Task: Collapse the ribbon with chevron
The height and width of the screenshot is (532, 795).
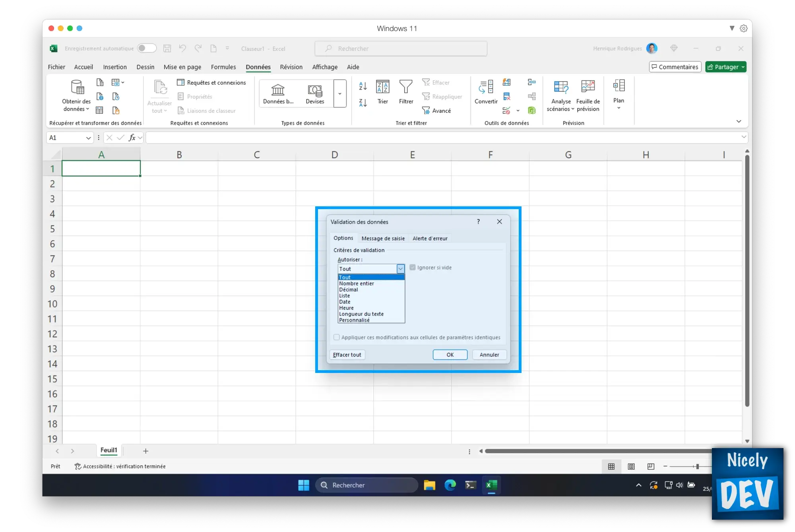Action: click(x=739, y=121)
